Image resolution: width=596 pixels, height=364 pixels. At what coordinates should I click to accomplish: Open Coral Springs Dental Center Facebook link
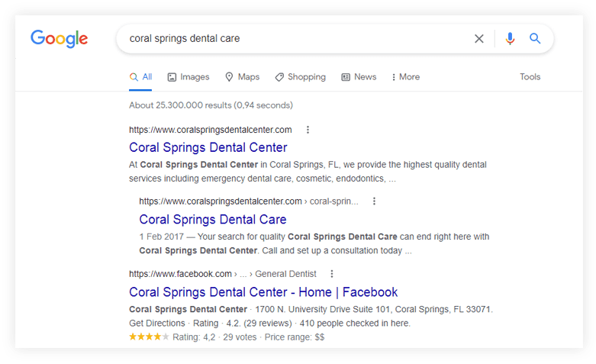click(263, 292)
